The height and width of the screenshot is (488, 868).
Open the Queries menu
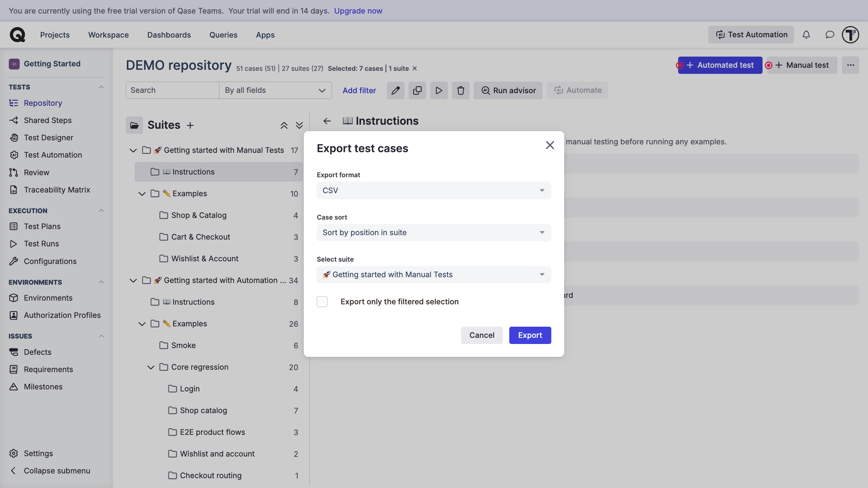(x=223, y=35)
